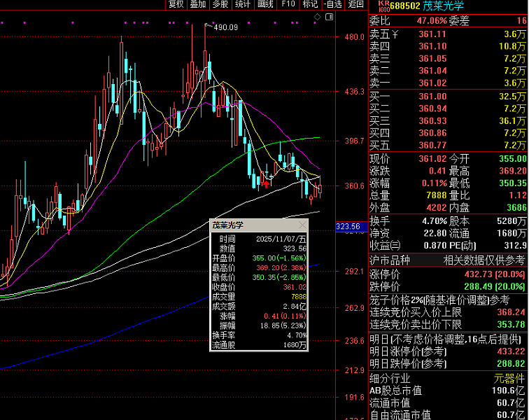Select the 多股 multi-stock view
The height and width of the screenshot is (420, 529).
pyautogui.click(x=220, y=4)
